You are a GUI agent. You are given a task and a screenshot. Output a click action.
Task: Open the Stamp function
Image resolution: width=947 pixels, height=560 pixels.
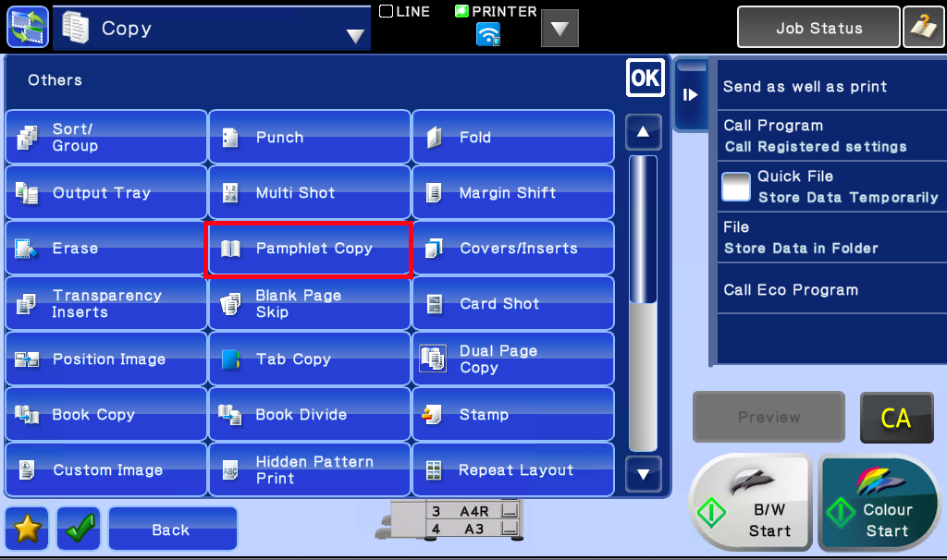tap(512, 414)
